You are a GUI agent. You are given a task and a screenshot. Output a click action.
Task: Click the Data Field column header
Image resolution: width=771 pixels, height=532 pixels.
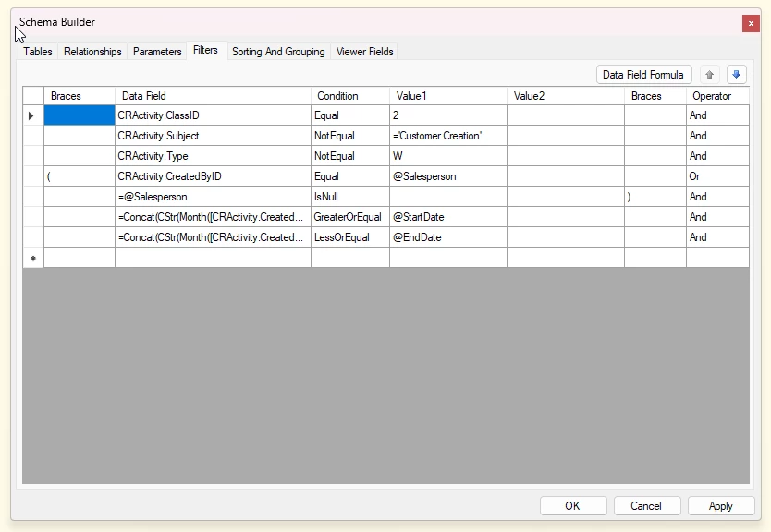click(213, 96)
